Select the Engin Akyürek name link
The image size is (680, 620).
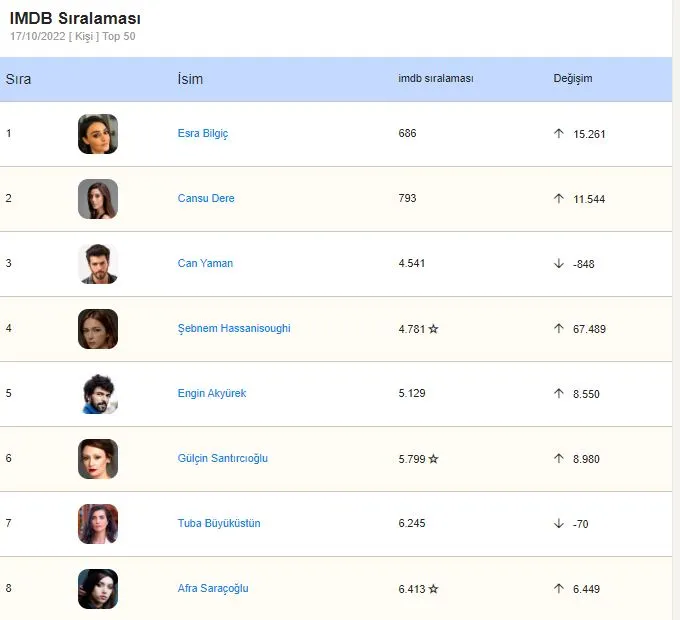coord(212,393)
